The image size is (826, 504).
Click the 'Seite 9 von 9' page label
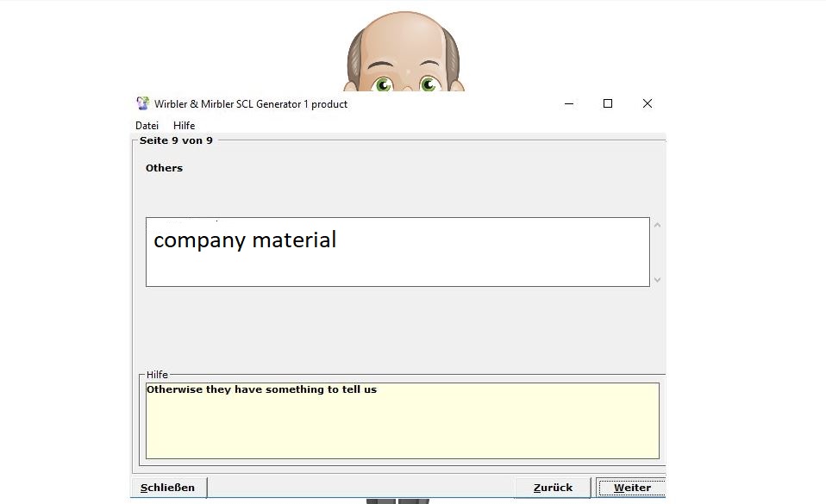tap(176, 140)
